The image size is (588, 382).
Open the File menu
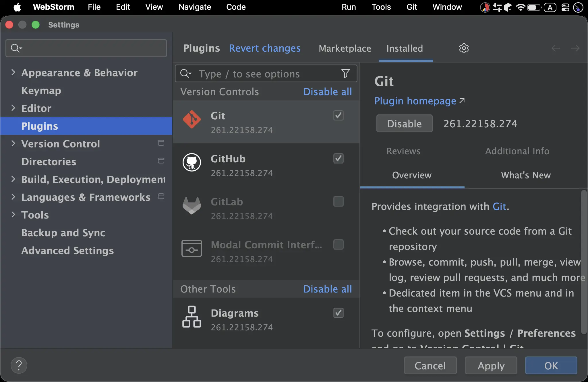(x=94, y=7)
